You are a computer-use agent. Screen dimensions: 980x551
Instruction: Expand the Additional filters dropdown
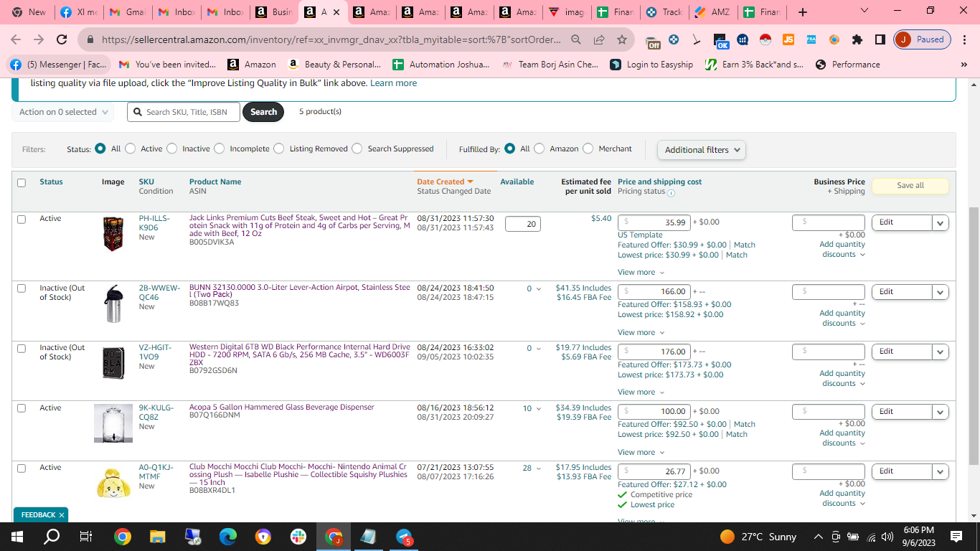[x=702, y=150]
